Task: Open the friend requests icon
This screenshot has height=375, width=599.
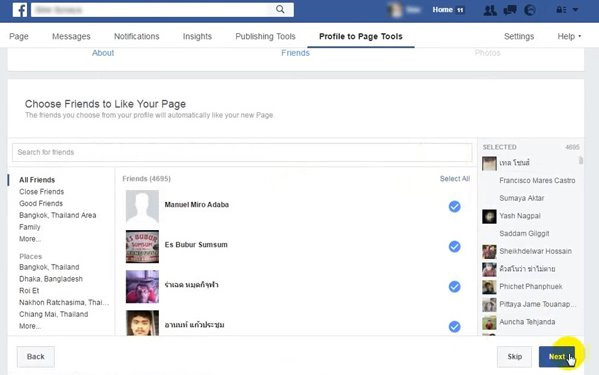Action: pos(490,10)
